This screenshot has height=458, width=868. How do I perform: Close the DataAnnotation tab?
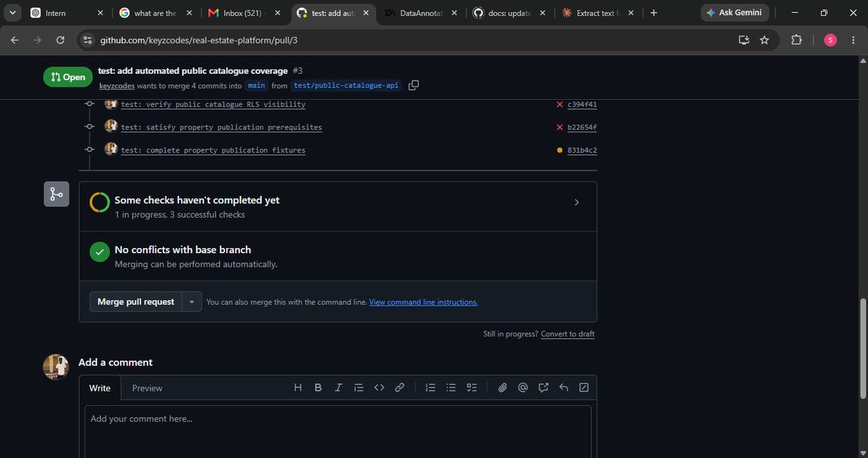coord(454,13)
